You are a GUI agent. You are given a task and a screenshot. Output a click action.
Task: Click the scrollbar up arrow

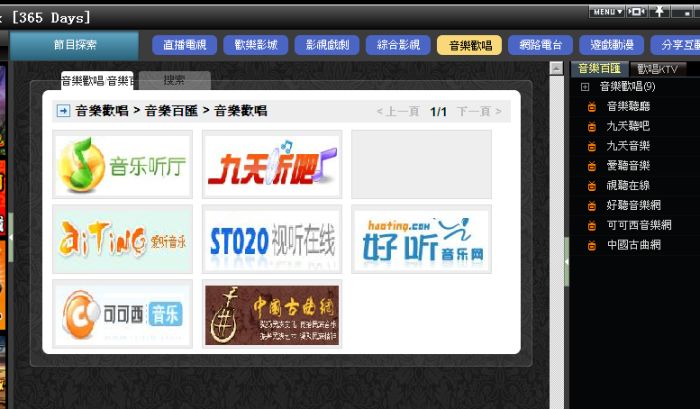(556, 68)
